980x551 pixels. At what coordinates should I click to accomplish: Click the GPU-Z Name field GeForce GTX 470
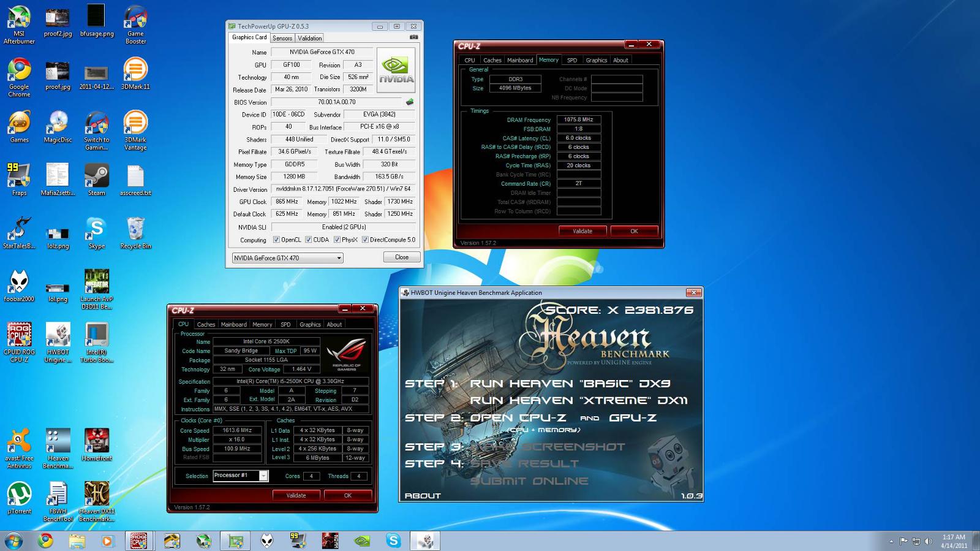[322, 52]
